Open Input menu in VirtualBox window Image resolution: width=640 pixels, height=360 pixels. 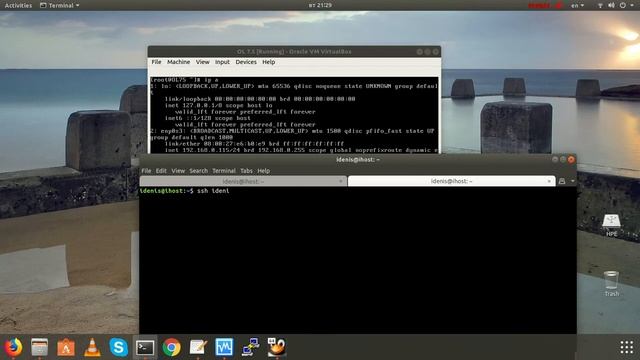pyautogui.click(x=222, y=62)
